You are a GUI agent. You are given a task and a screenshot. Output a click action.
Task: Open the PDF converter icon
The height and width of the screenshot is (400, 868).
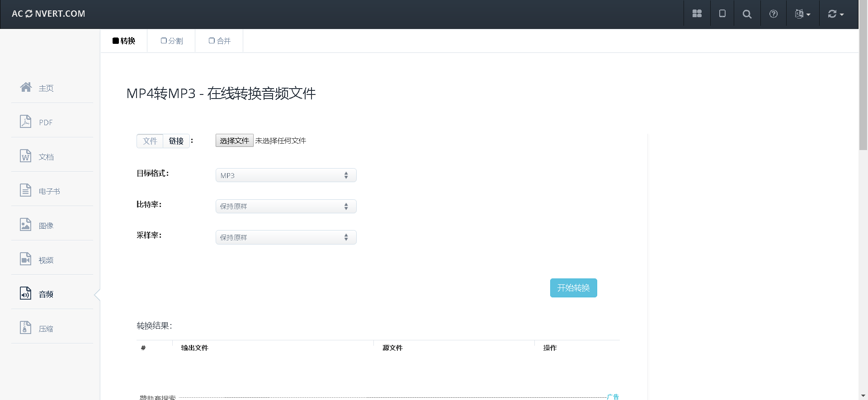point(26,122)
